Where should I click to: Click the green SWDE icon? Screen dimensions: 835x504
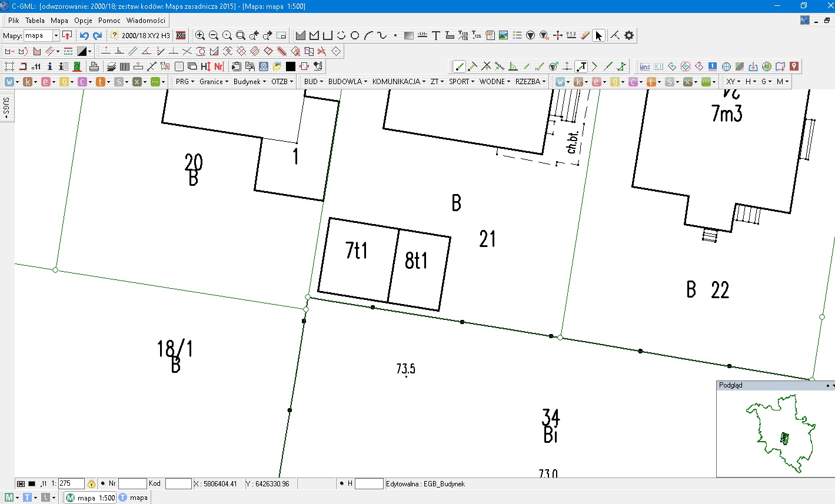tap(77, 66)
